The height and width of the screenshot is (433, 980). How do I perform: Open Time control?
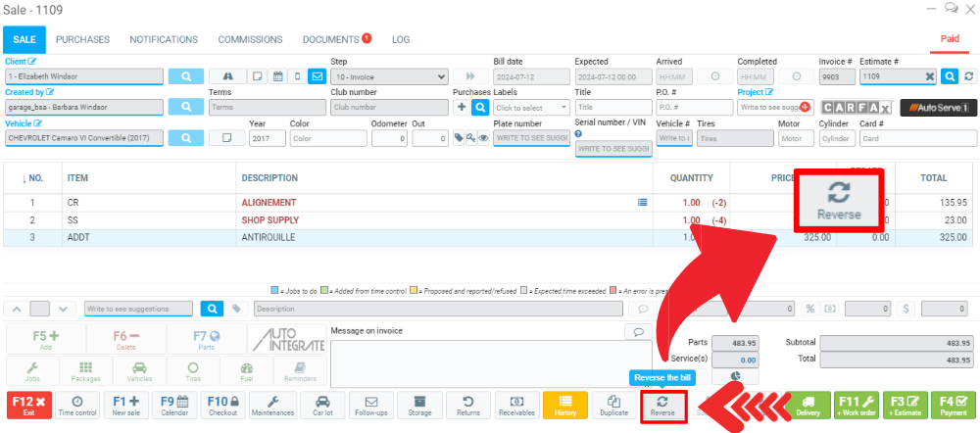(x=77, y=406)
